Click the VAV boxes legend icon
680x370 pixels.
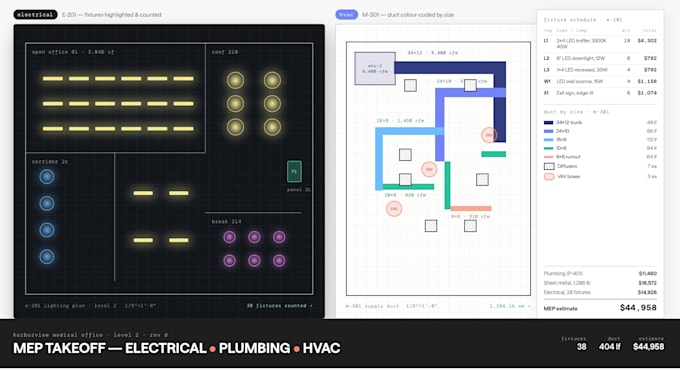click(549, 177)
